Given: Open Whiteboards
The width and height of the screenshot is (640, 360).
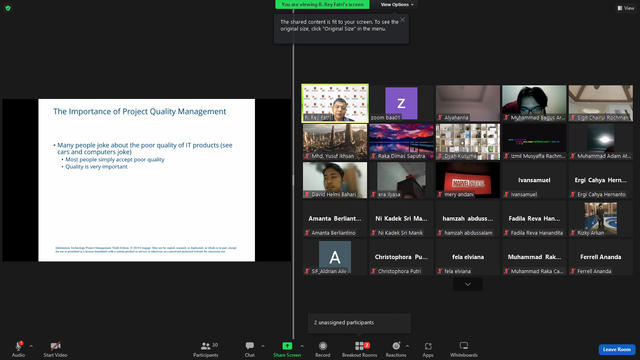Looking at the screenshot, I should tap(464, 349).
